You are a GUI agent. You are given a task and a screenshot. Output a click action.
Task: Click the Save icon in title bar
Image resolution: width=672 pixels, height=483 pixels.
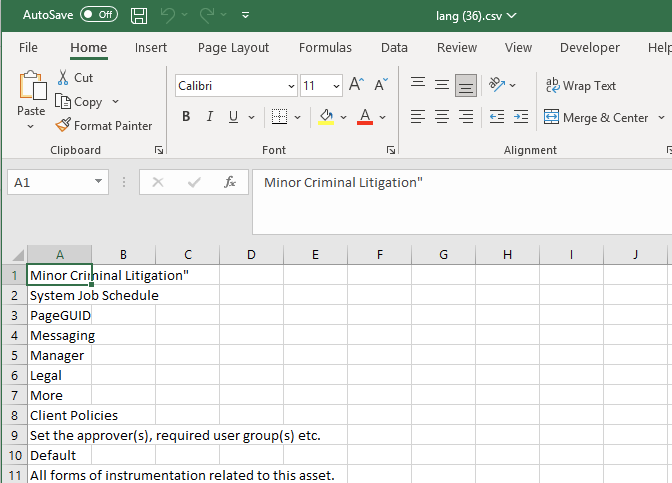coord(139,16)
